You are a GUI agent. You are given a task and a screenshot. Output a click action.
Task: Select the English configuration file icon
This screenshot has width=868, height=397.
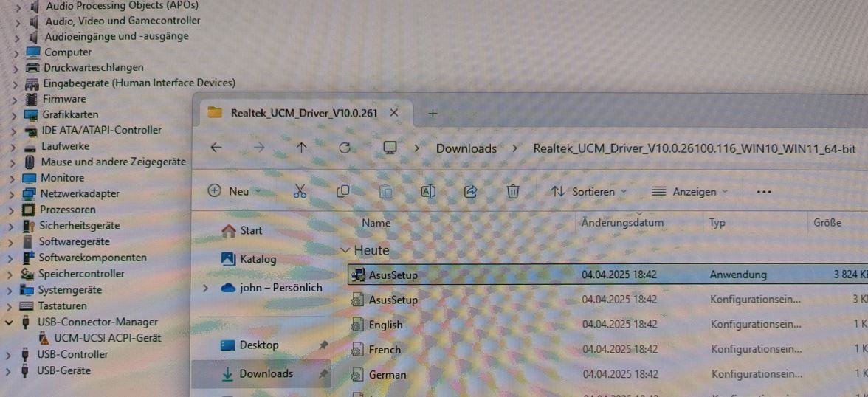[x=358, y=325]
